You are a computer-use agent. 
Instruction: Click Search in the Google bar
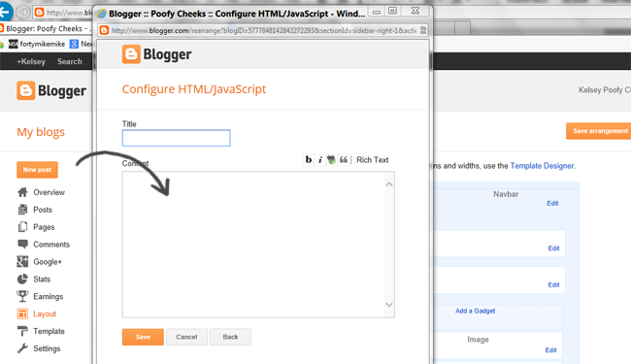tap(70, 61)
